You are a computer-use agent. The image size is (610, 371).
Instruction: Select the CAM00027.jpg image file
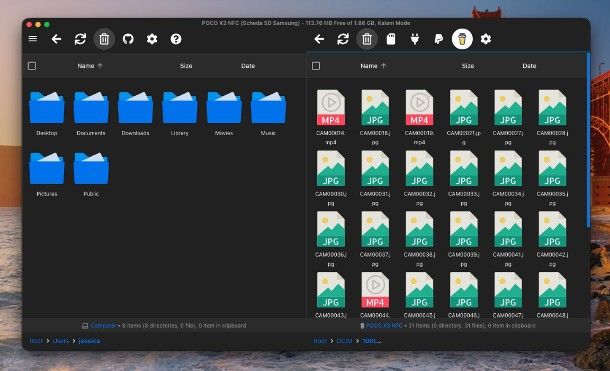[508, 117]
